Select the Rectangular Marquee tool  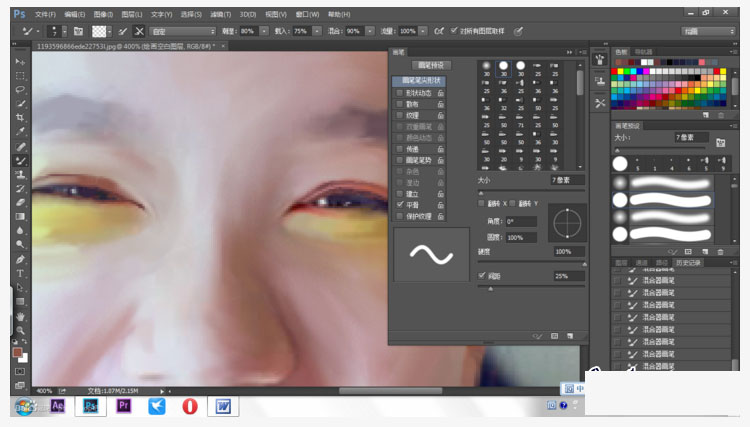click(20, 76)
